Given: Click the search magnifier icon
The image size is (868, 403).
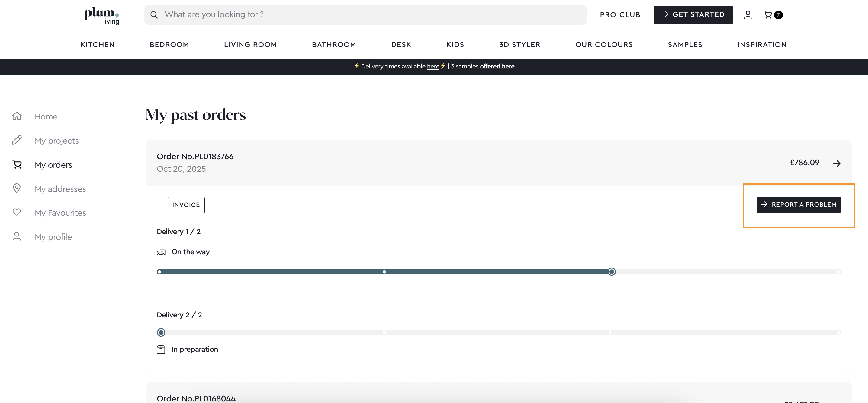Looking at the screenshot, I should coord(154,15).
